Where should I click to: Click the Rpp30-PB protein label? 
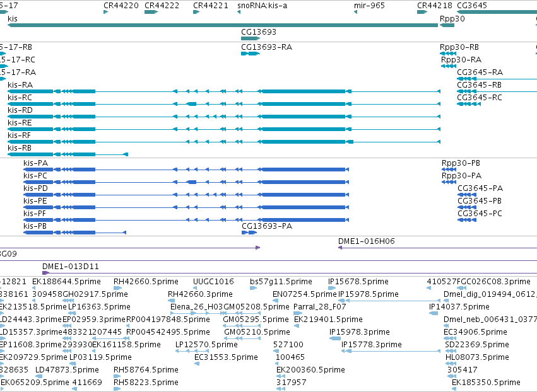point(461,163)
